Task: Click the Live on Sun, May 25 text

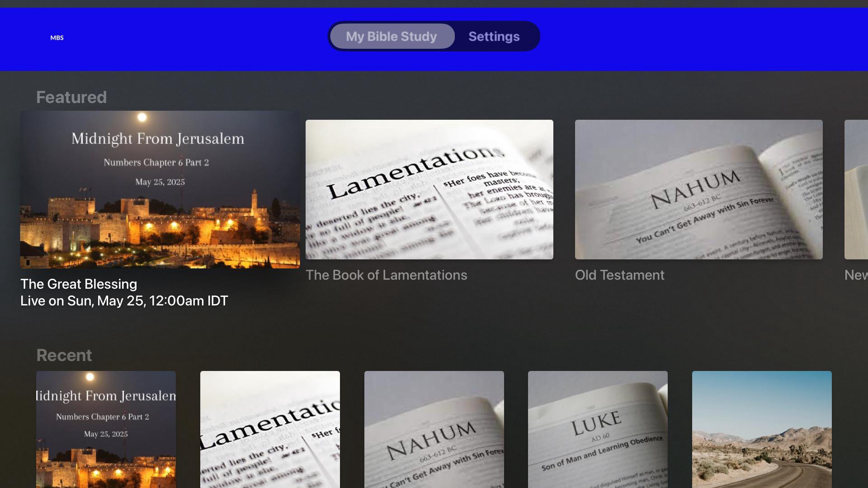Action: [124, 301]
